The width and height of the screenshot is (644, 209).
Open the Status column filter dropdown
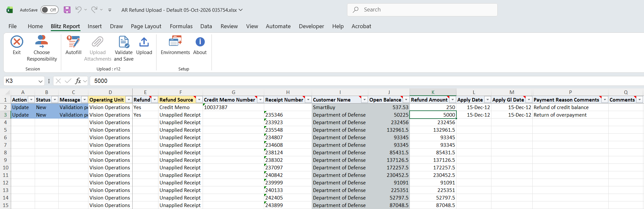point(55,100)
